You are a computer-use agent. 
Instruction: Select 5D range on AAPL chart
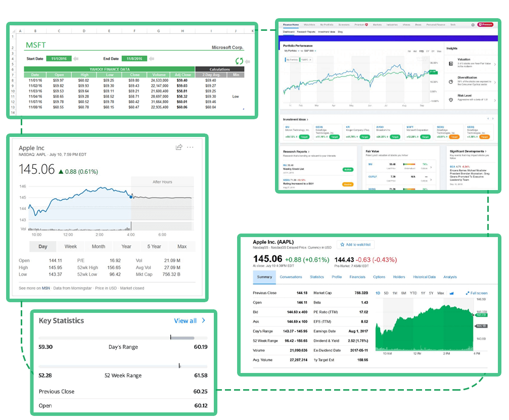tap(386, 293)
